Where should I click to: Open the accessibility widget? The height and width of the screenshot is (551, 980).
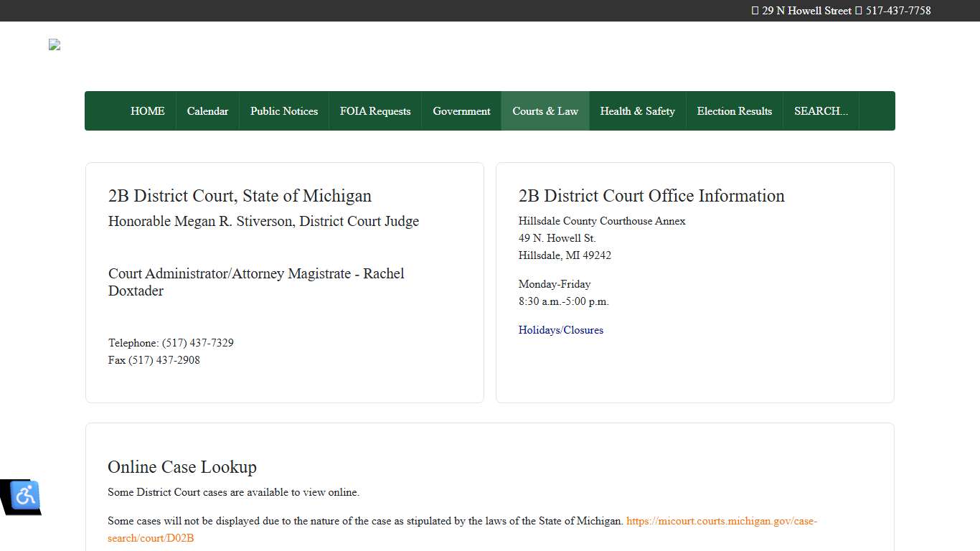click(24, 496)
